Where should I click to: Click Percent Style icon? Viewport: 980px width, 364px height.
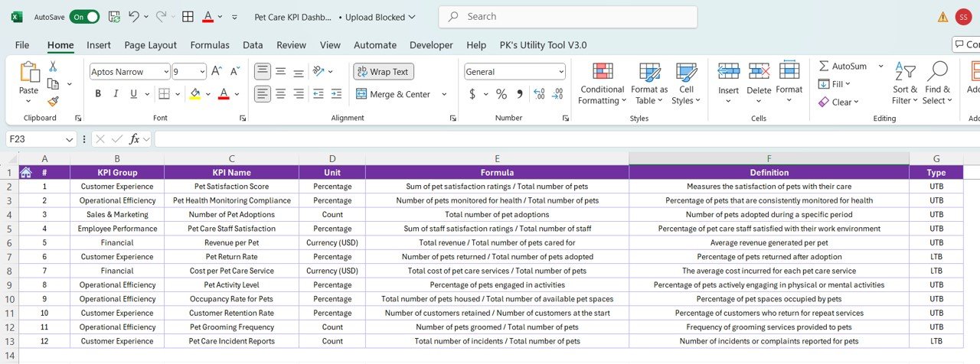(501, 94)
